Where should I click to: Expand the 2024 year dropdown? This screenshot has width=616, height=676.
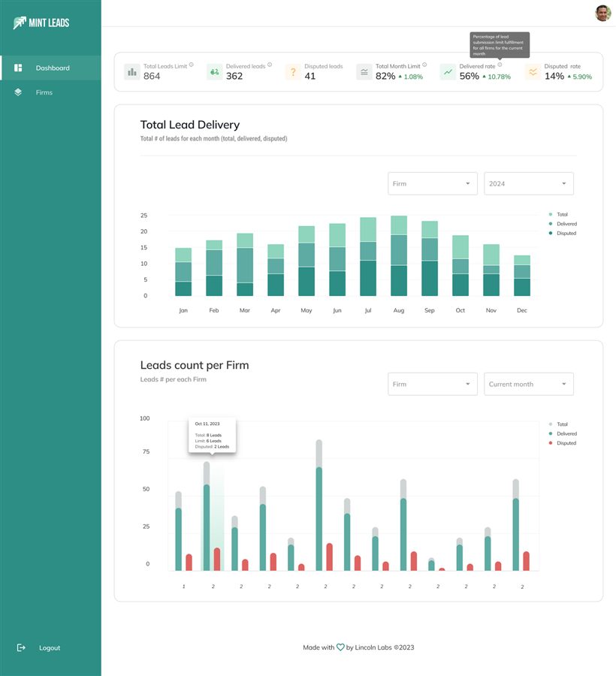[x=529, y=184]
